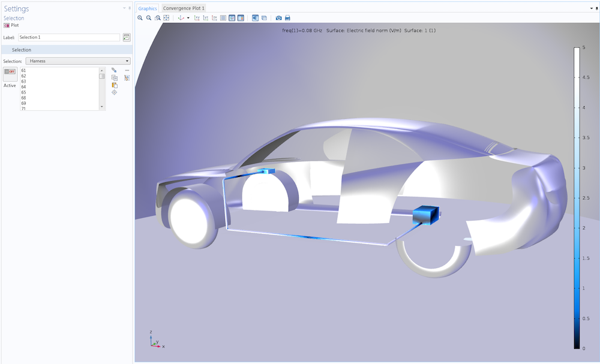Click the Zoom Extents icon
This screenshot has width=600, height=364.
pyautogui.click(x=166, y=18)
